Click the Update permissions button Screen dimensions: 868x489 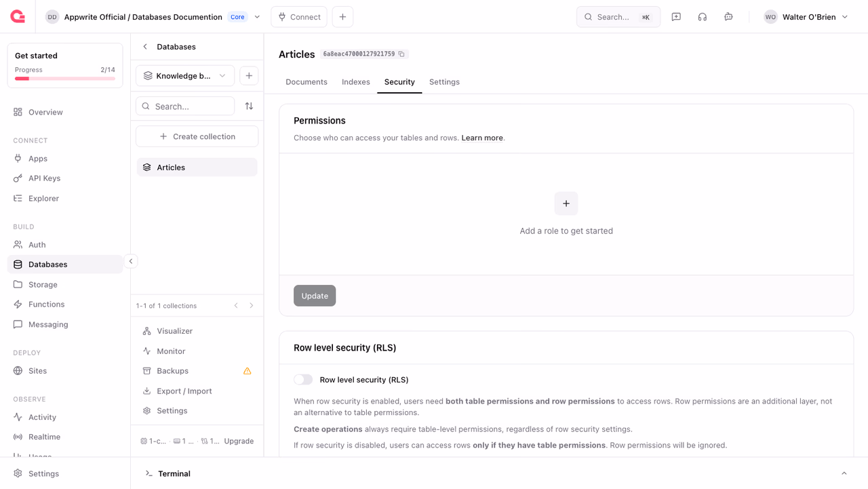315,296
